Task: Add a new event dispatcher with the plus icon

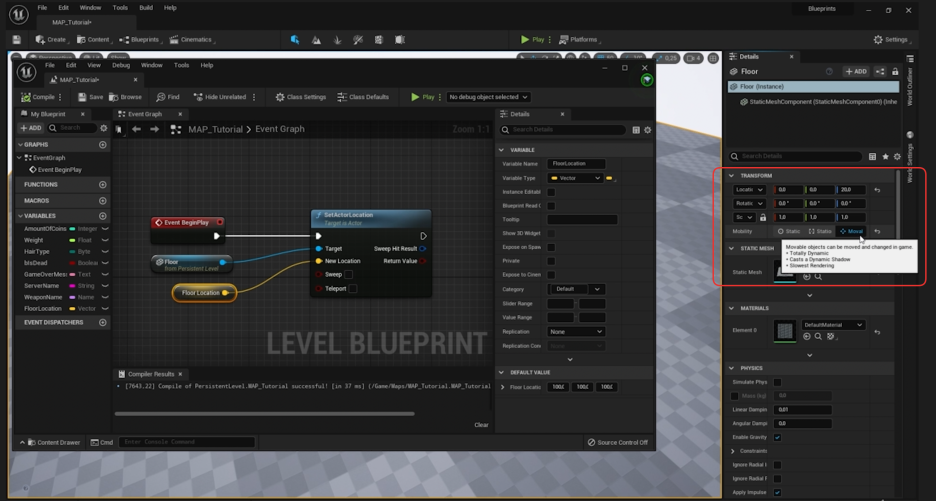Action: (x=103, y=322)
